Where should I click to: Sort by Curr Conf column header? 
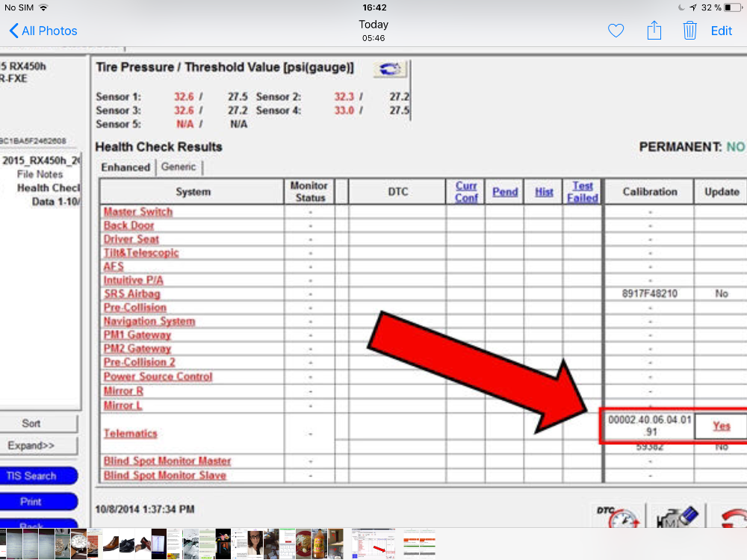pyautogui.click(x=466, y=192)
